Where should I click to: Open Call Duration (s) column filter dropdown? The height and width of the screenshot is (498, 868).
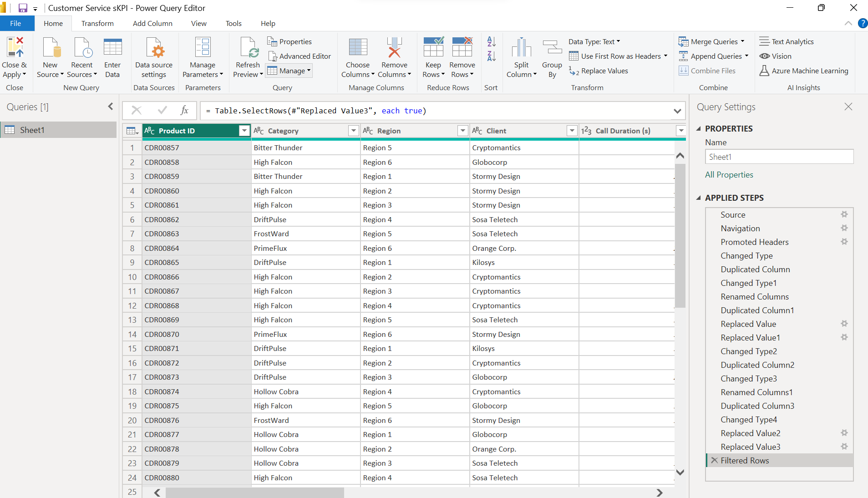(681, 131)
